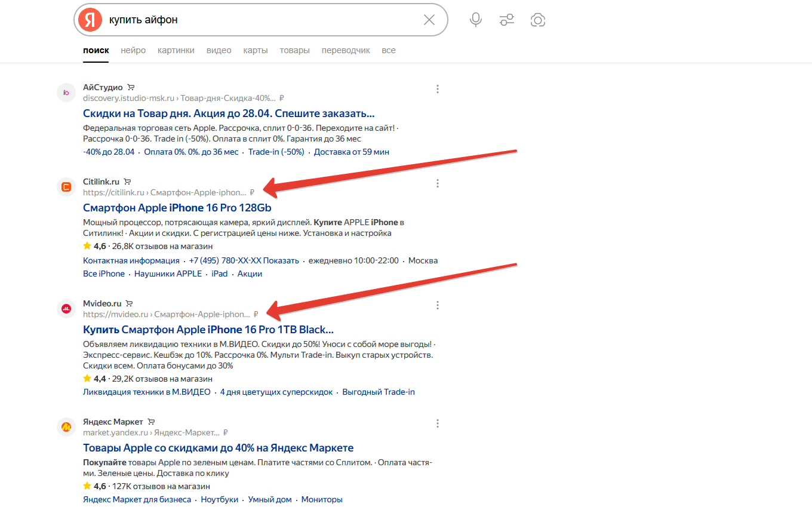Click Mvideo 4,4 star rating
Viewport: 812px width, 513px height.
pos(95,379)
